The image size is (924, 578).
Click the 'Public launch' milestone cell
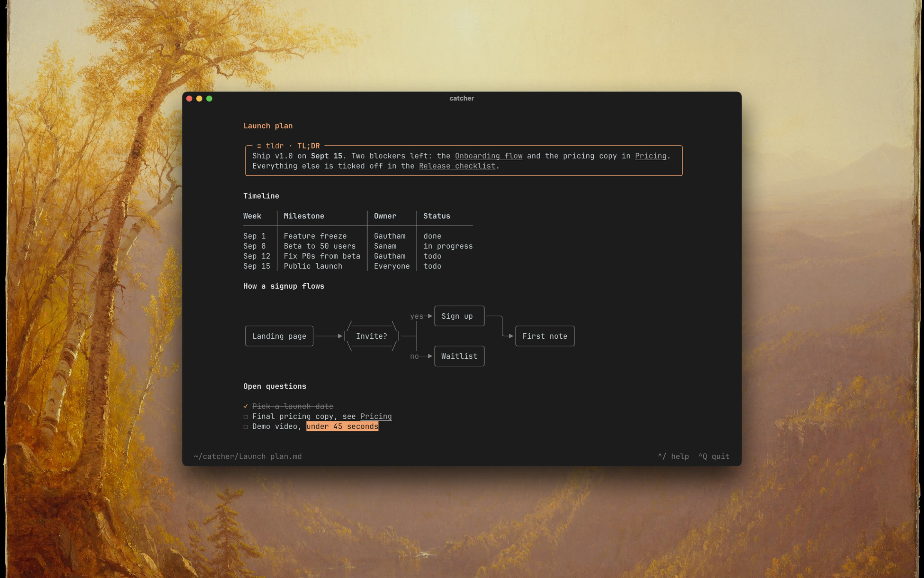point(313,266)
